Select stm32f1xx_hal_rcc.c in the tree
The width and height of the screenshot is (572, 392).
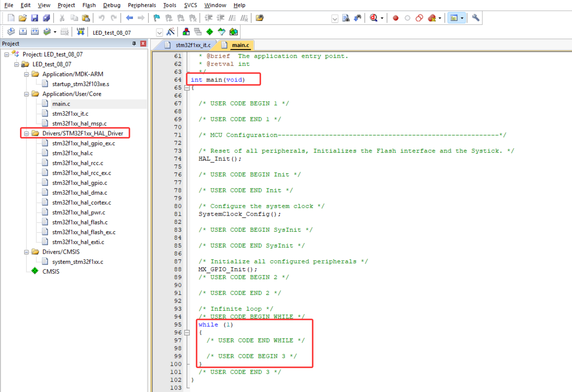78,163
